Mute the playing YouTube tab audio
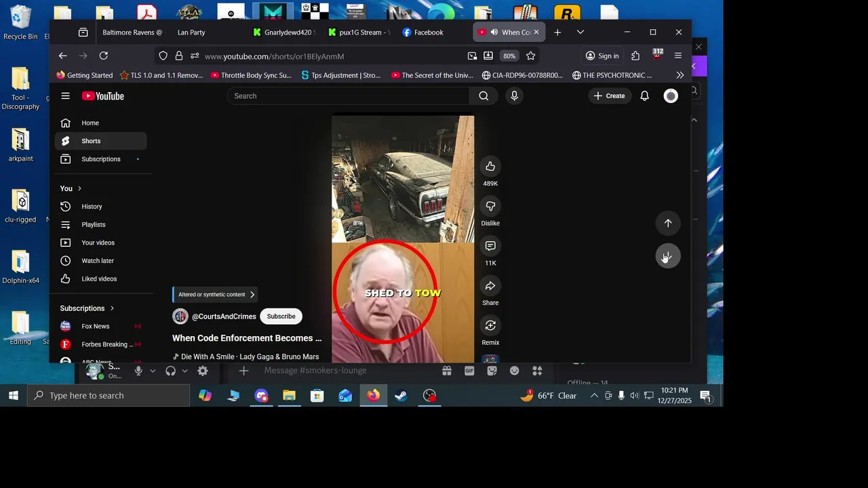Image resolution: width=868 pixels, height=488 pixels. tap(494, 32)
